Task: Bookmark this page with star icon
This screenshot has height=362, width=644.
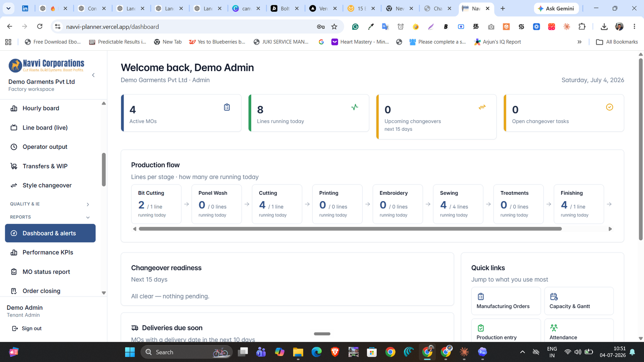Action: point(334,27)
